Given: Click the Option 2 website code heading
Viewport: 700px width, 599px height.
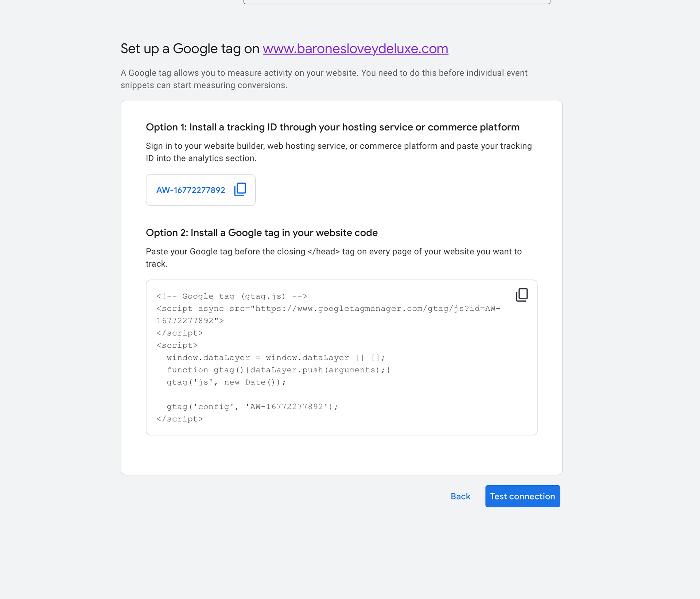Looking at the screenshot, I should point(261,233).
